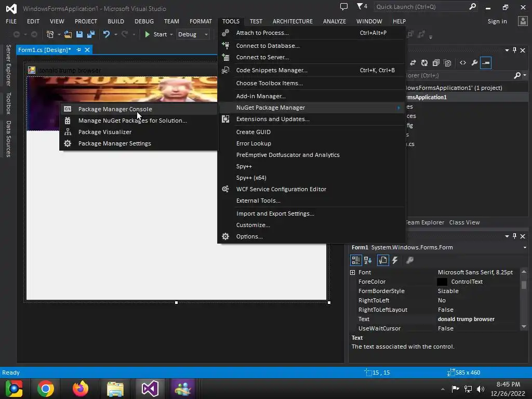Click the Sync with Active Document icon

coord(413,63)
